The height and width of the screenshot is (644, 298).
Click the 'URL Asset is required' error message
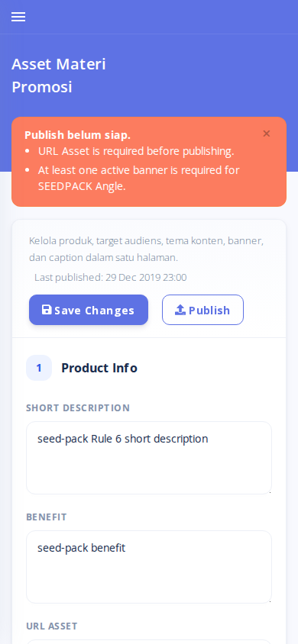point(136,151)
